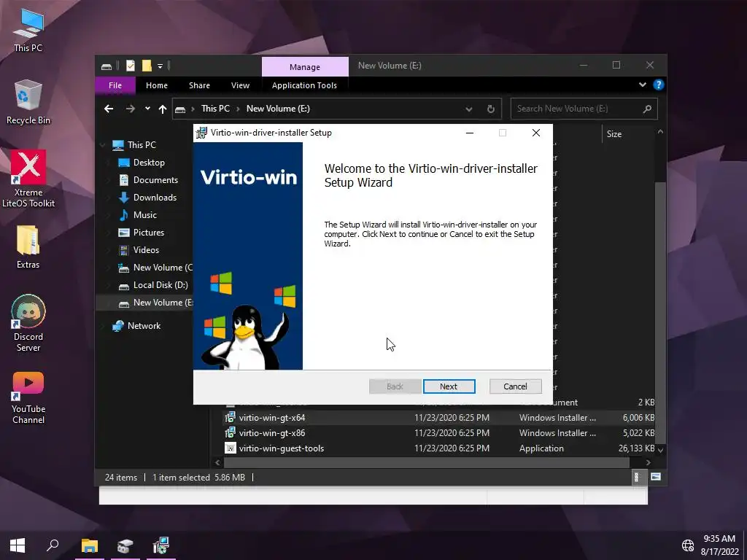Expand the ribbon chevron
This screenshot has height=560, width=747.
(x=643, y=85)
